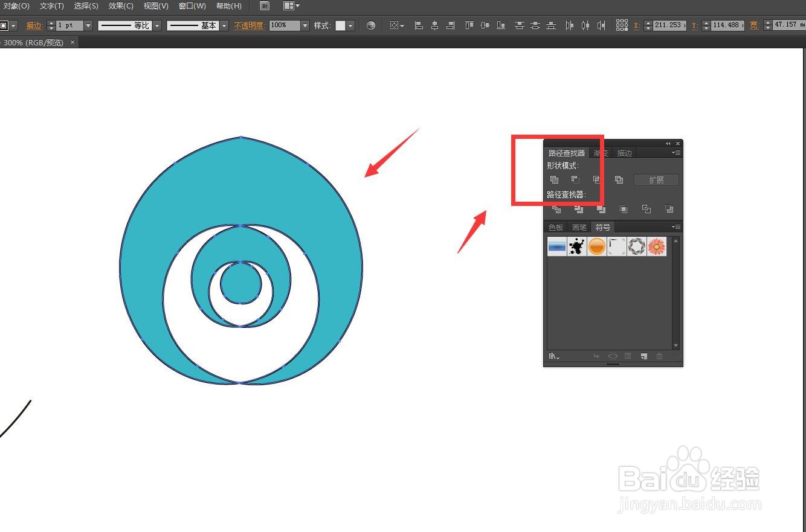Click horizontal align right icon
806x532 pixels.
(x=450, y=25)
